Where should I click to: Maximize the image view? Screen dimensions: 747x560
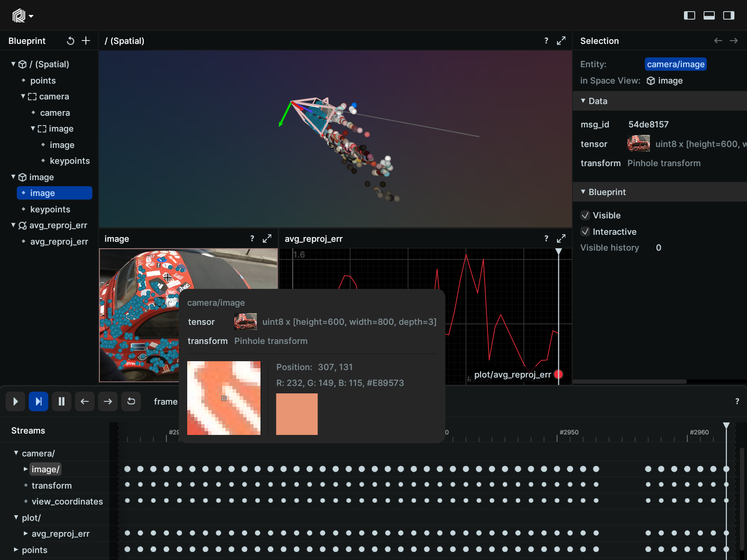(x=267, y=238)
